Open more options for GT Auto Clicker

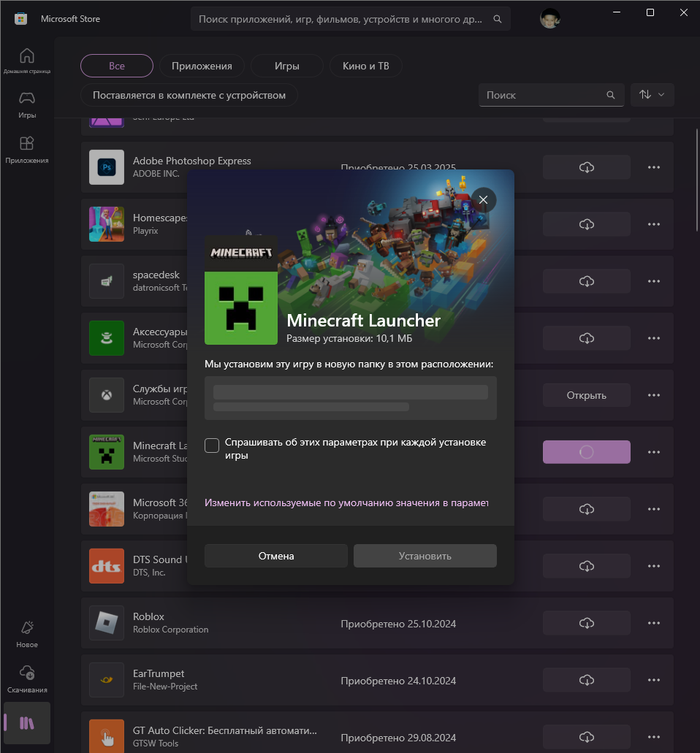[x=654, y=737]
